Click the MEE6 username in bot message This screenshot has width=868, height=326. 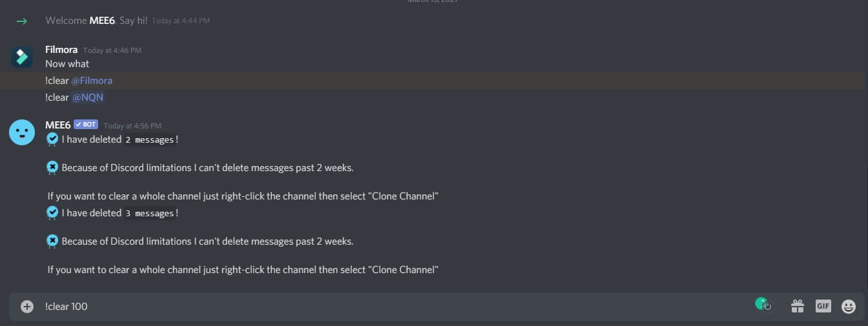click(57, 125)
